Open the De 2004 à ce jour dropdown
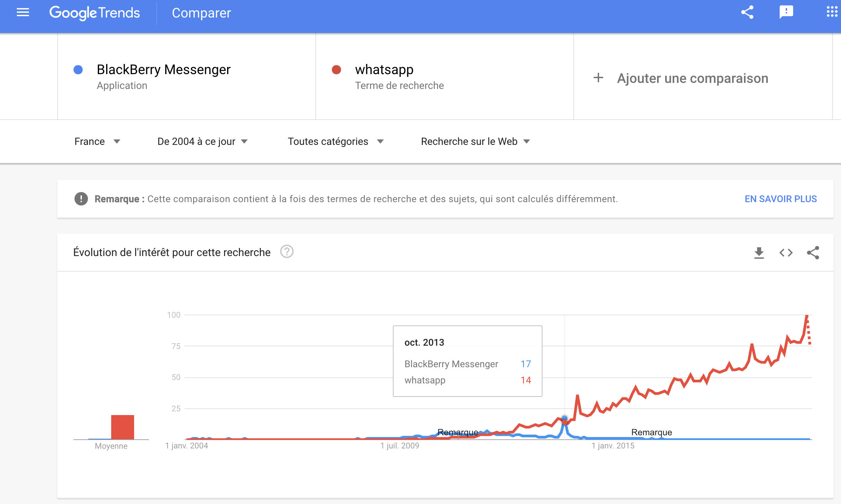 [x=203, y=141]
